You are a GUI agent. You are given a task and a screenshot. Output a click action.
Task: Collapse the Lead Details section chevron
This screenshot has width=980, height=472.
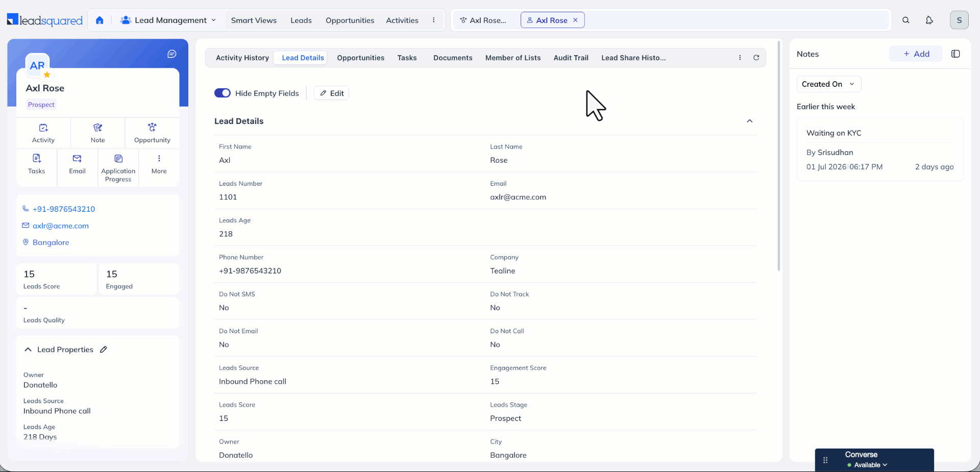[x=750, y=121]
